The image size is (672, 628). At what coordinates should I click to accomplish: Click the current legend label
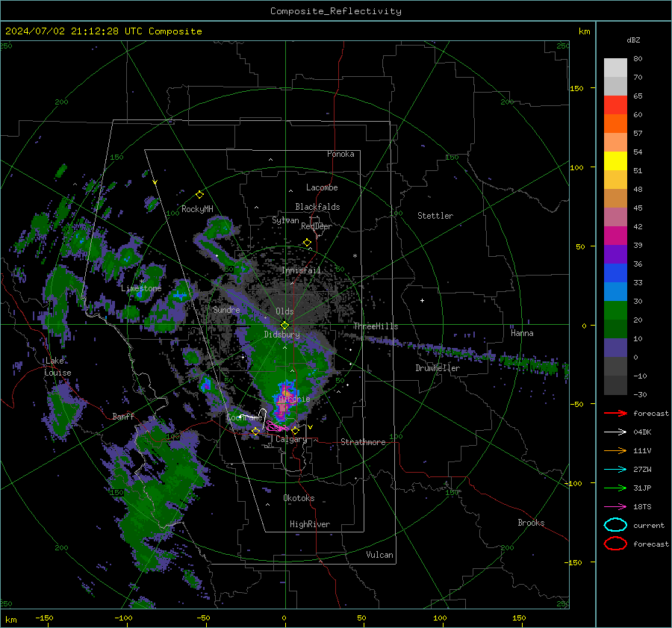point(649,526)
